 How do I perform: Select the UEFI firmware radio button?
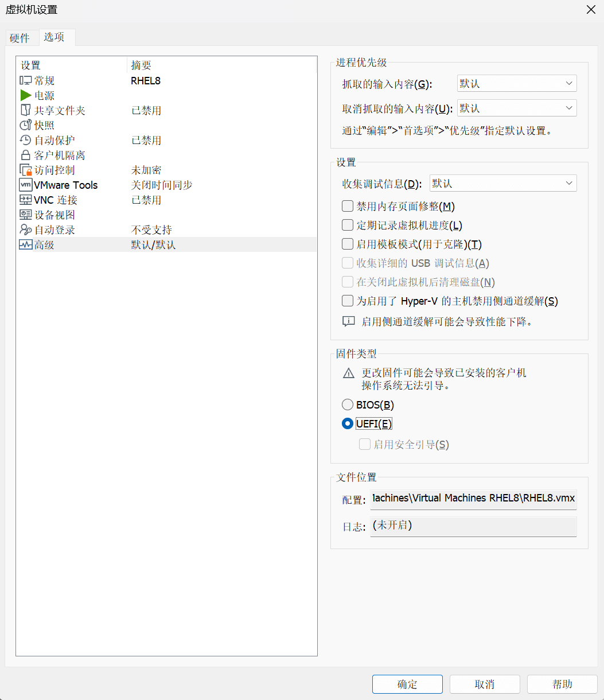[x=348, y=424]
